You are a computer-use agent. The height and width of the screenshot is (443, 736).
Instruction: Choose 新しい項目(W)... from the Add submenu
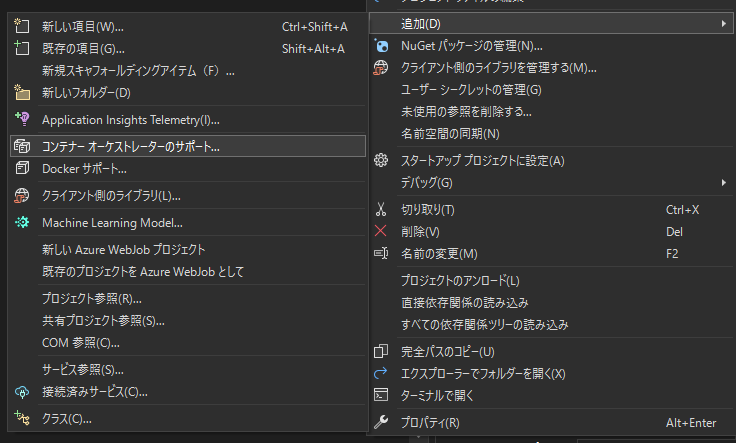pyautogui.click(x=188, y=27)
